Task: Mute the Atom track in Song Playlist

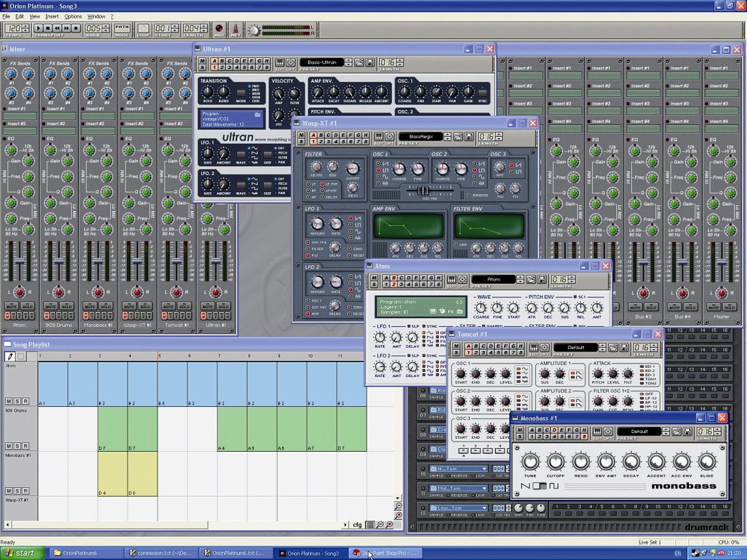Action: pyautogui.click(x=9, y=401)
